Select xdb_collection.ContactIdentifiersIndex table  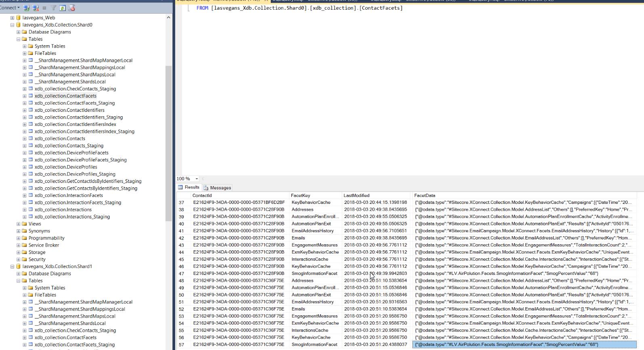[75, 124]
